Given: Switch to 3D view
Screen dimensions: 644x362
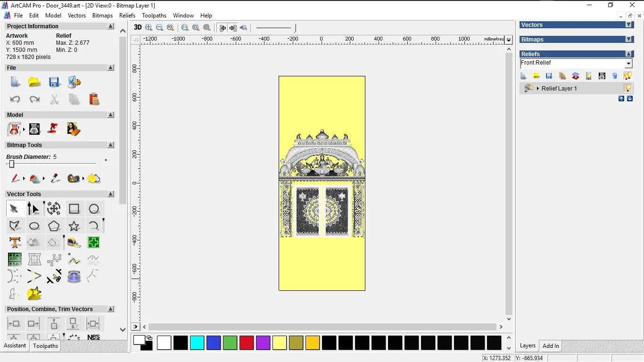Looking at the screenshot, I should click(138, 27).
